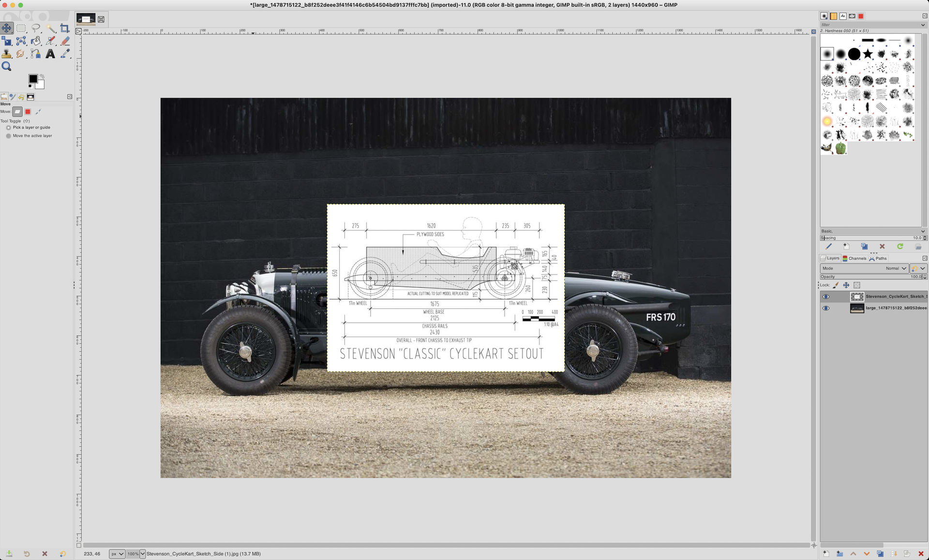Image resolution: width=929 pixels, height=560 pixels.
Task: Hide the Stevenson_CycleKart_Sketch layer
Action: pyautogui.click(x=826, y=297)
